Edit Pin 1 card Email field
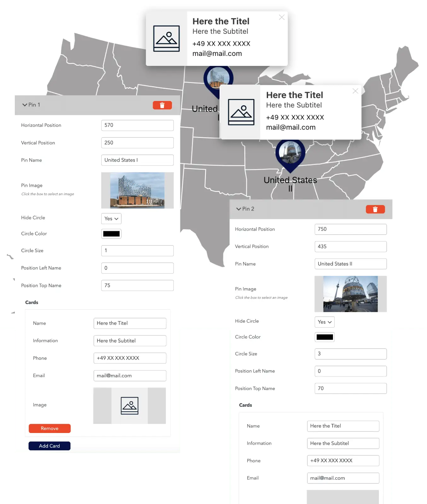 tap(130, 376)
